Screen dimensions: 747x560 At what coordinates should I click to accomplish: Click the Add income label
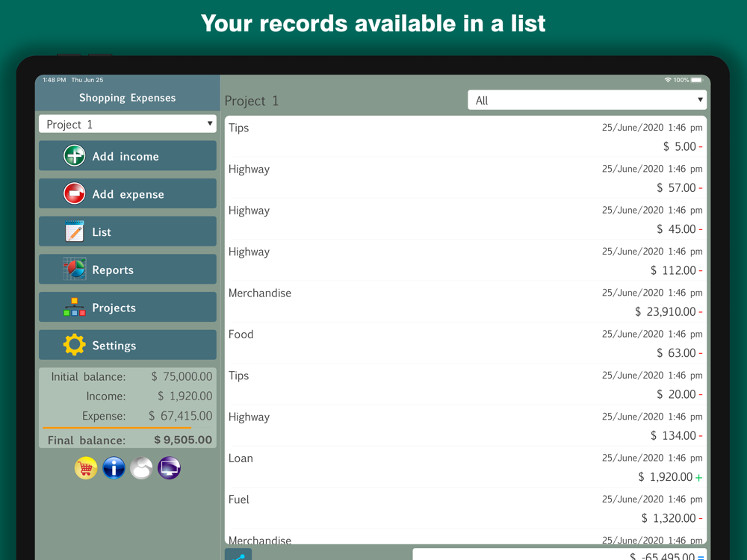coord(125,156)
